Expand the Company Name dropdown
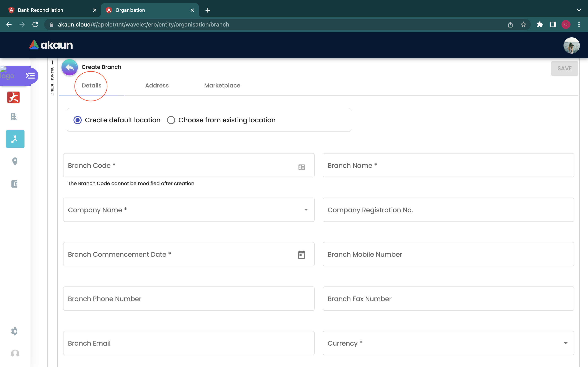Viewport: 588px width, 367px height. (x=306, y=210)
